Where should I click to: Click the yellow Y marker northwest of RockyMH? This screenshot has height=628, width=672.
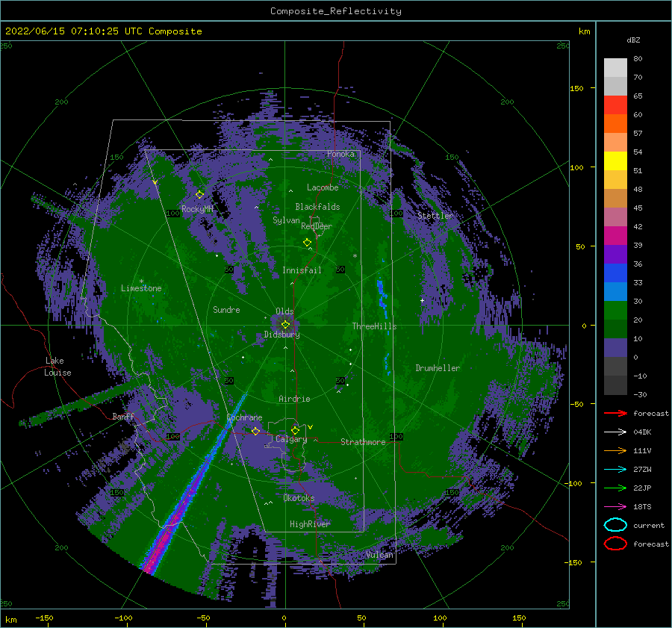click(x=155, y=182)
